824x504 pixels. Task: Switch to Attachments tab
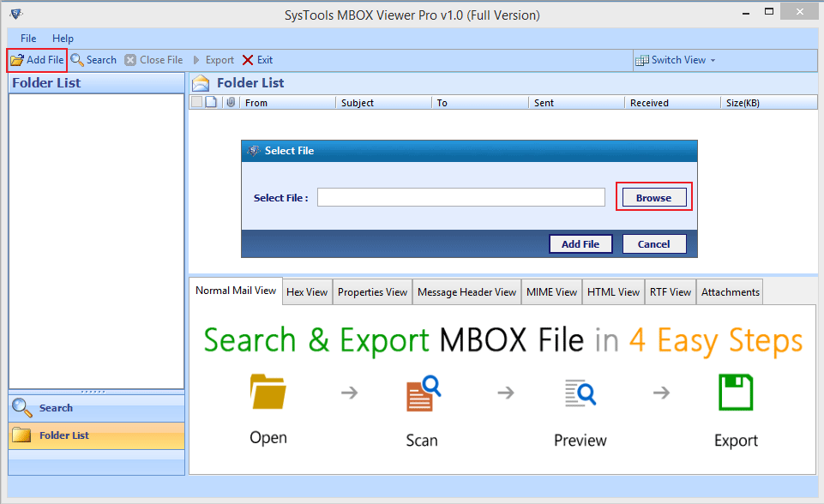pyautogui.click(x=731, y=292)
